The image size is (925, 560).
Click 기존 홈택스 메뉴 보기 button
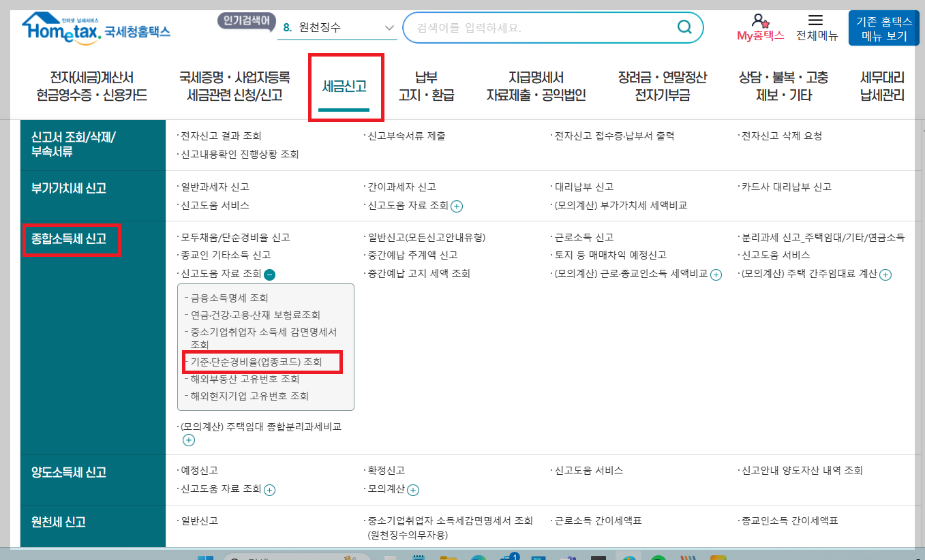(884, 29)
